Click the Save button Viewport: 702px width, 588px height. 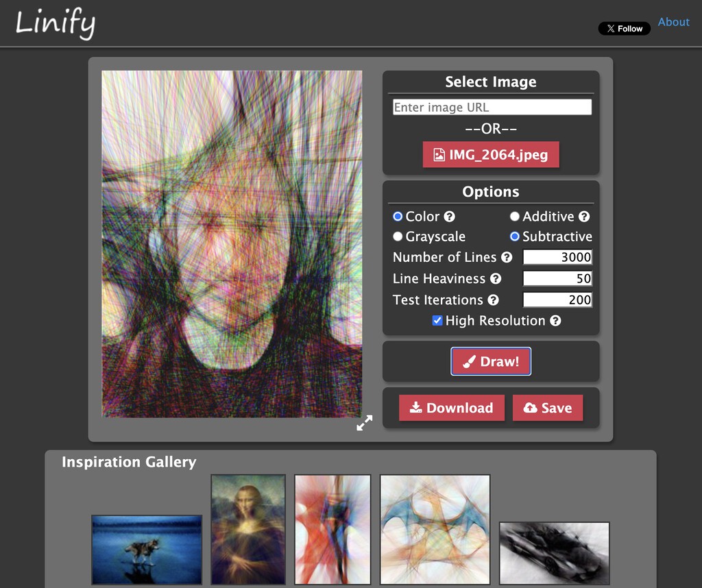pos(548,408)
